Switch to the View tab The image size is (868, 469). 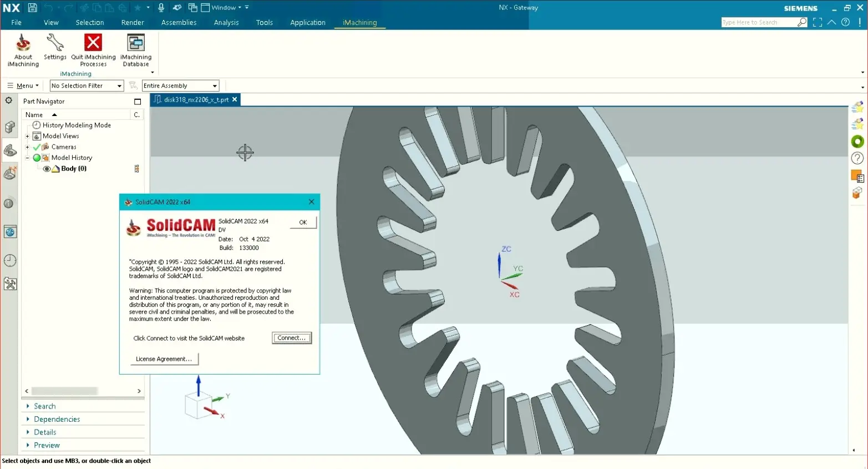tap(51, 23)
